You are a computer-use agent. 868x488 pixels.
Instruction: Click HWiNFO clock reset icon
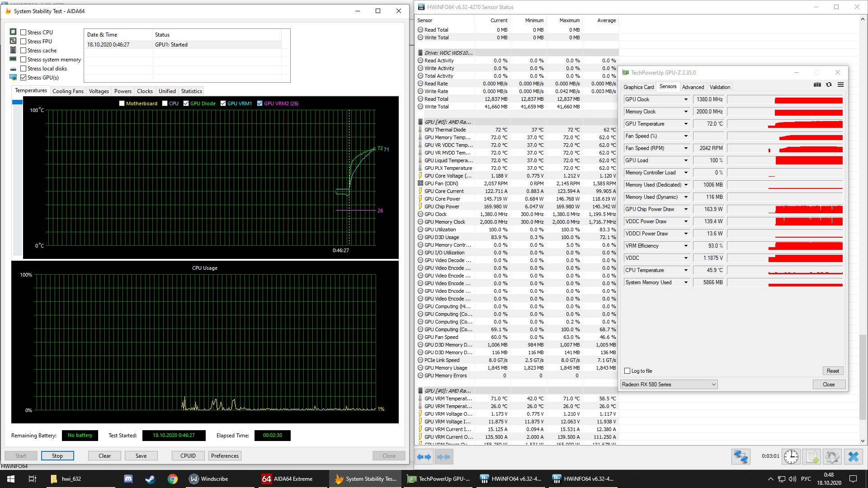pyautogui.click(x=791, y=457)
